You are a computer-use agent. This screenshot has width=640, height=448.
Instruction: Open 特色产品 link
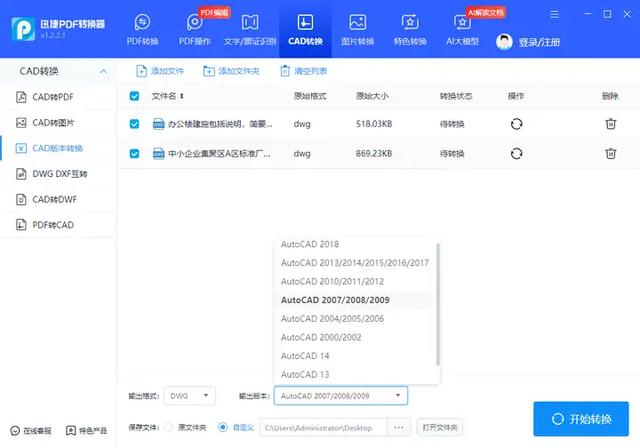[87, 430]
